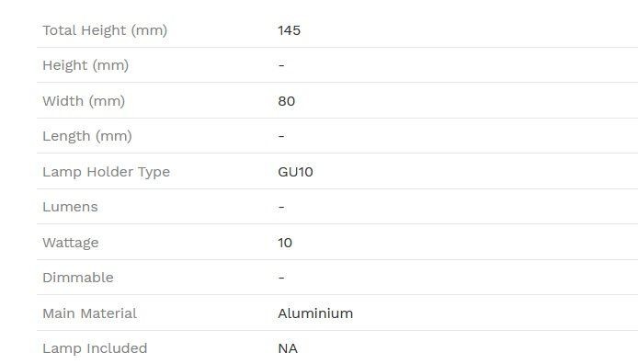This screenshot has height=364, width=638.
Task: Click the 145 total height value
Action: point(289,30)
